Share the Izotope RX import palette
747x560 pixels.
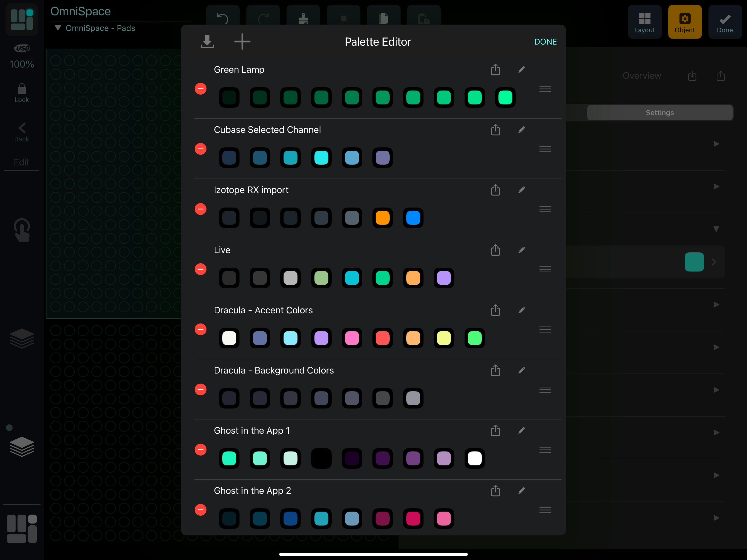pyautogui.click(x=495, y=190)
